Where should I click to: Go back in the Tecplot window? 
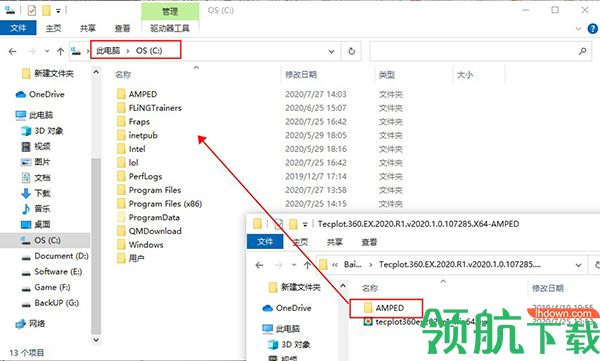(259, 265)
